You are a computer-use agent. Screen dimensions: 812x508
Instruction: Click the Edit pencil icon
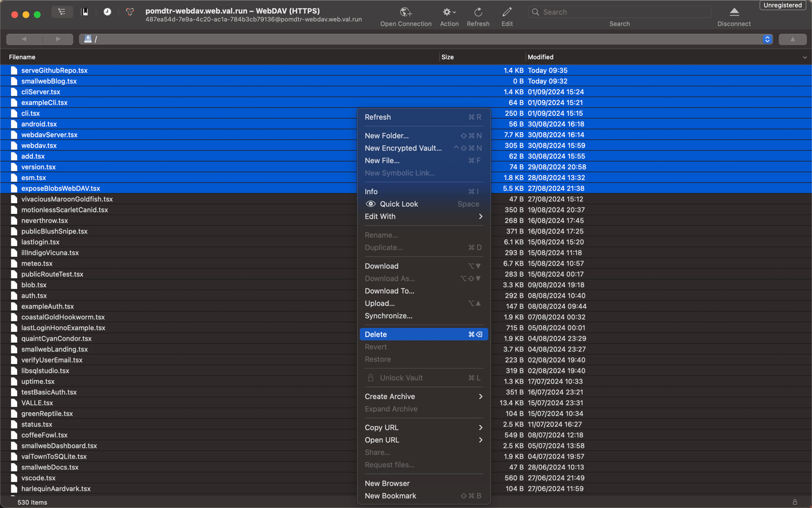click(506, 12)
